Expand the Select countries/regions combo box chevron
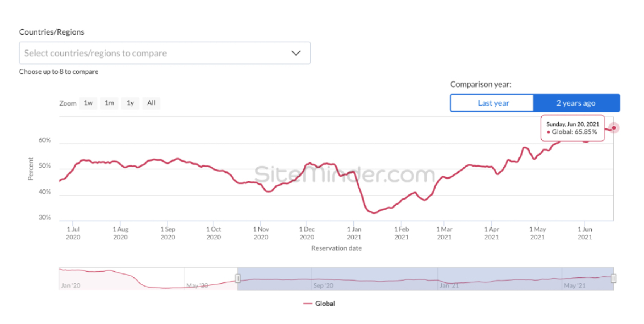644x324 pixels. (296, 53)
